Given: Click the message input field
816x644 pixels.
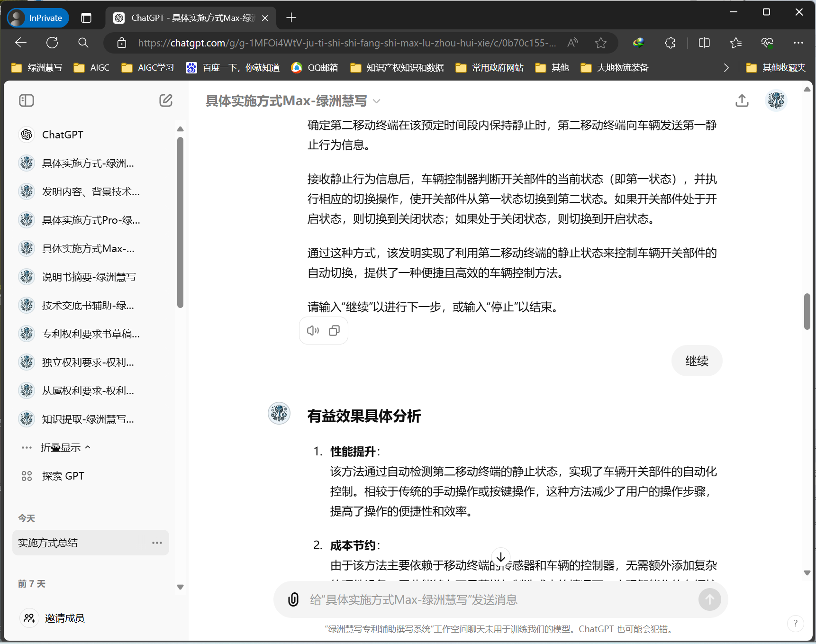Looking at the screenshot, I should click(x=474, y=599).
